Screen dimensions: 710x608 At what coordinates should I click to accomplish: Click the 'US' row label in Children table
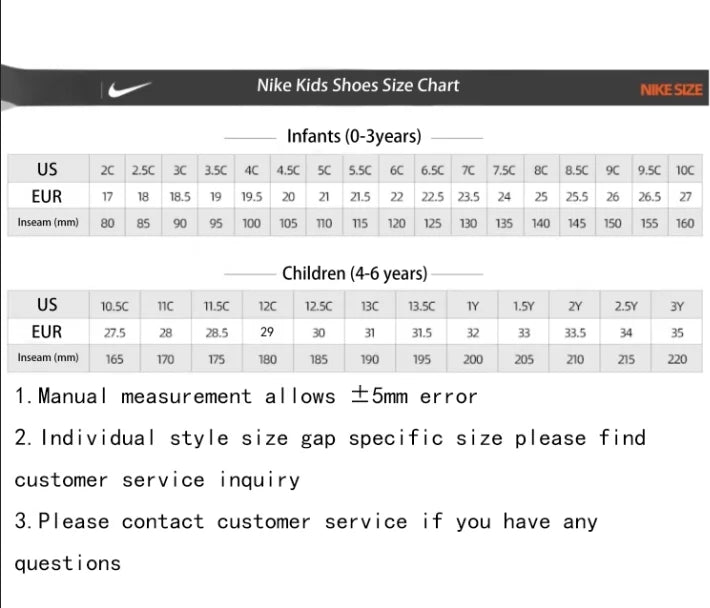click(x=48, y=305)
